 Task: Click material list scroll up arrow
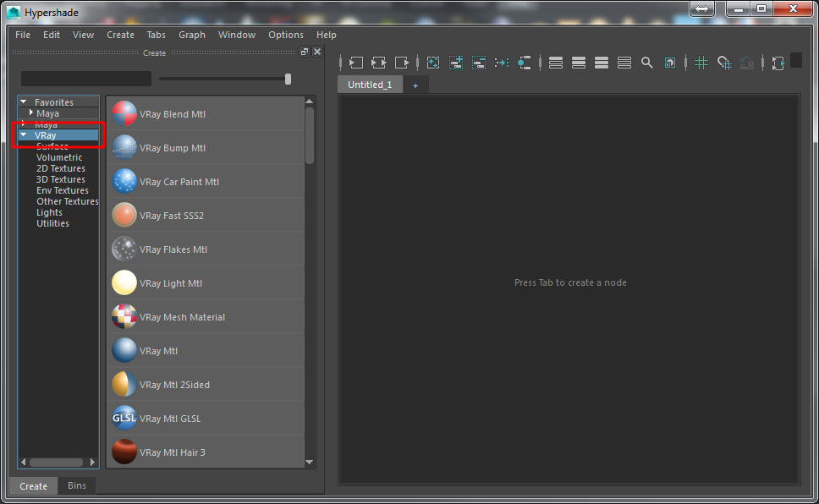pos(309,101)
